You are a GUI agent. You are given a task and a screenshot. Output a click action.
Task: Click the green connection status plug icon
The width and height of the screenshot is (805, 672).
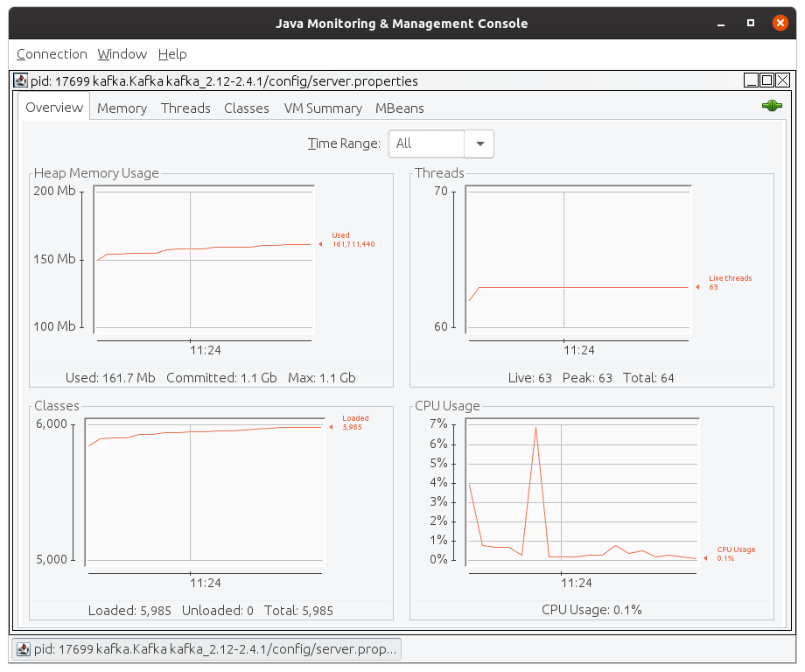(x=772, y=105)
